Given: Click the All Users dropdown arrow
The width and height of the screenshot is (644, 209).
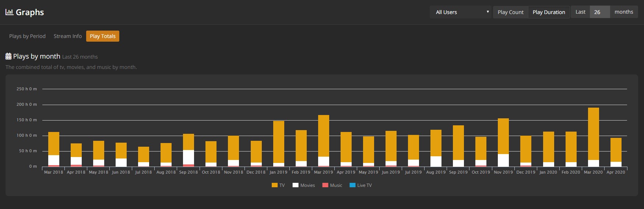Looking at the screenshot, I should click(488, 12).
